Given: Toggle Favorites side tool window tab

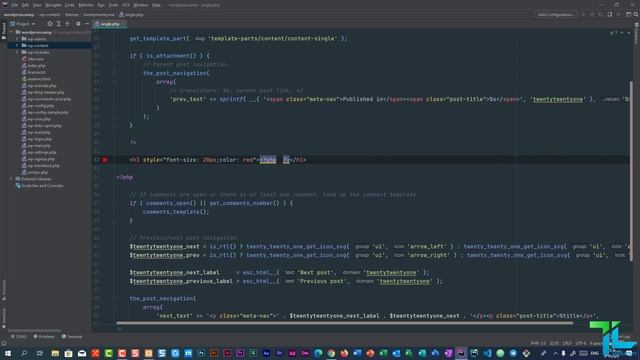Looking at the screenshot, I should click(x=4, y=318).
